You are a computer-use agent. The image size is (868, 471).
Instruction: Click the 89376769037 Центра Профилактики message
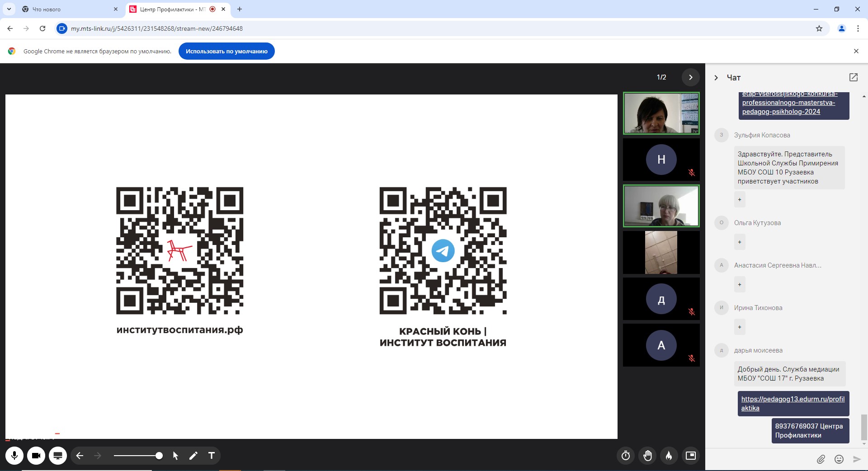pyautogui.click(x=810, y=431)
